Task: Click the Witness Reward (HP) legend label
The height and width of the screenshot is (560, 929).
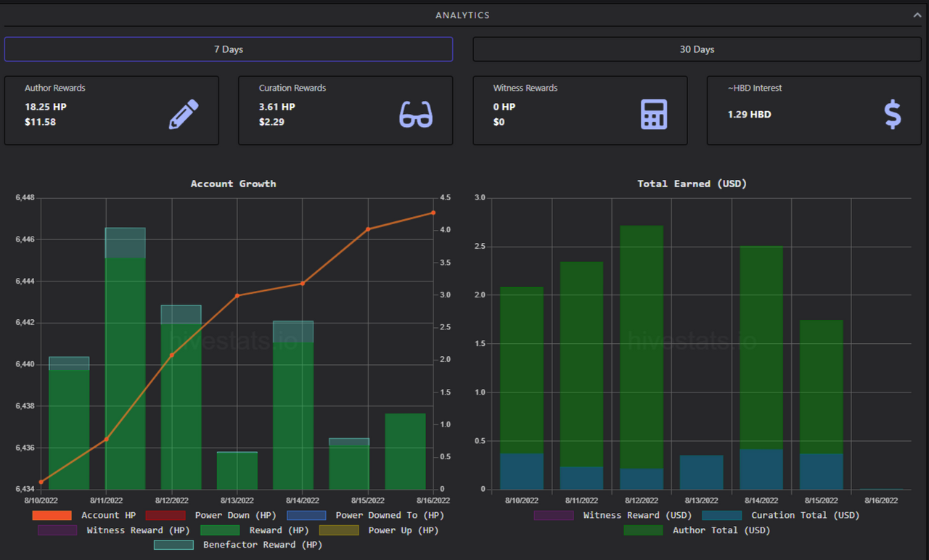Action: [139, 530]
